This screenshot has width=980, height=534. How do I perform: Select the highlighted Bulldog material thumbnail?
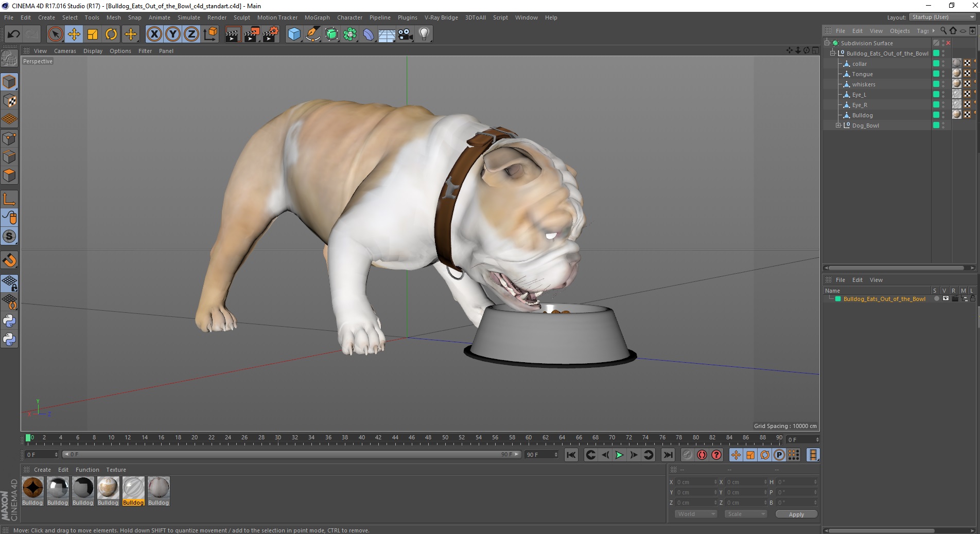click(133, 490)
